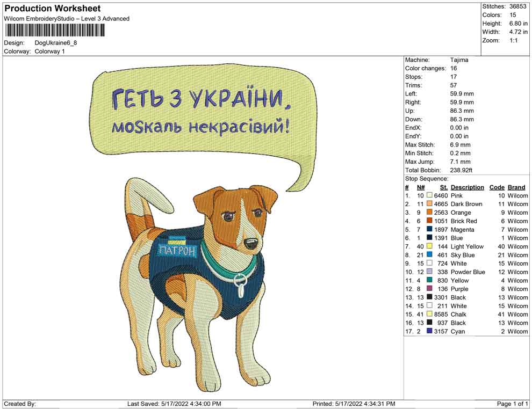Click the Dark Brown swatch in row 2
The width and height of the screenshot is (532, 409).
click(x=429, y=204)
